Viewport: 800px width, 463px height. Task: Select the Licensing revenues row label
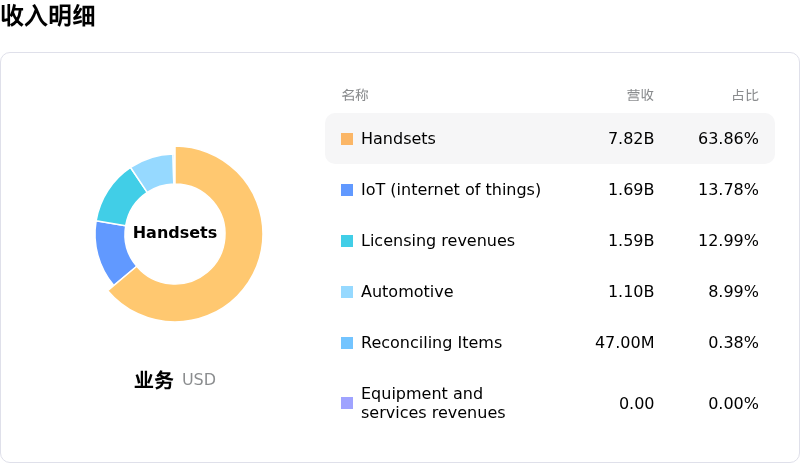437,241
